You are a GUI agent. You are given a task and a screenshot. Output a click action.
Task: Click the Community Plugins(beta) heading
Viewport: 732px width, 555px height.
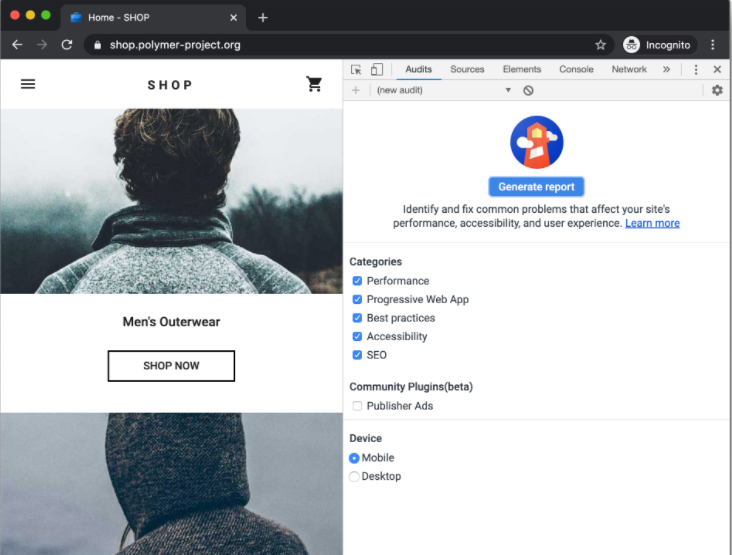click(411, 386)
